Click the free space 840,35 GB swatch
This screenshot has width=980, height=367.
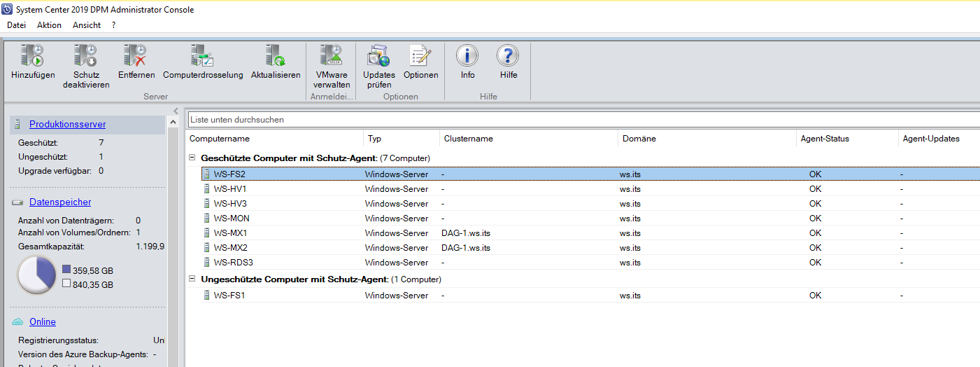pos(66,284)
